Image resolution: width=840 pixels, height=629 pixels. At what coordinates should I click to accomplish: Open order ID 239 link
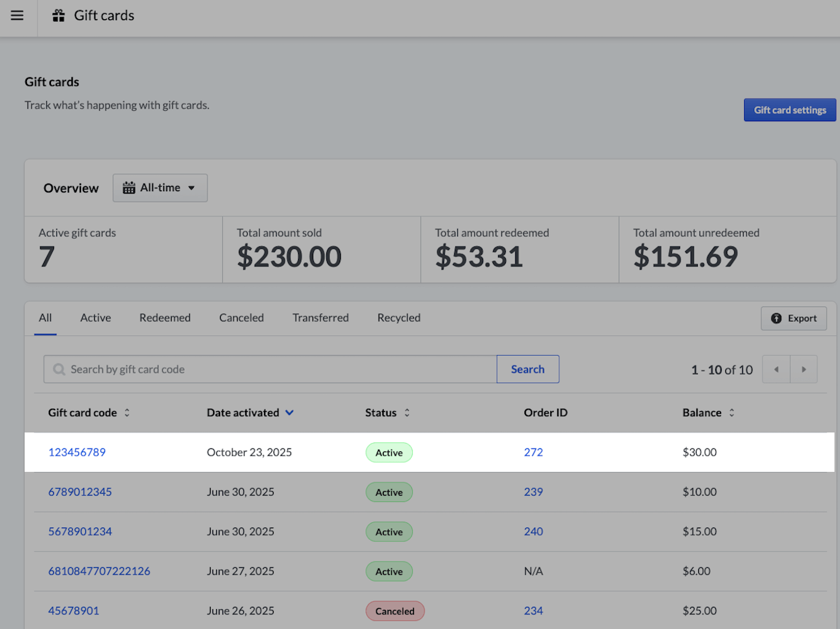(x=533, y=492)
